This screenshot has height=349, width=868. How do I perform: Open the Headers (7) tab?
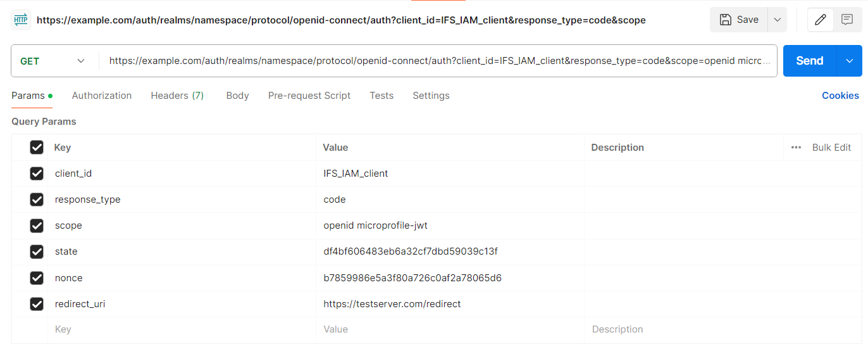(x=177, y=96)
